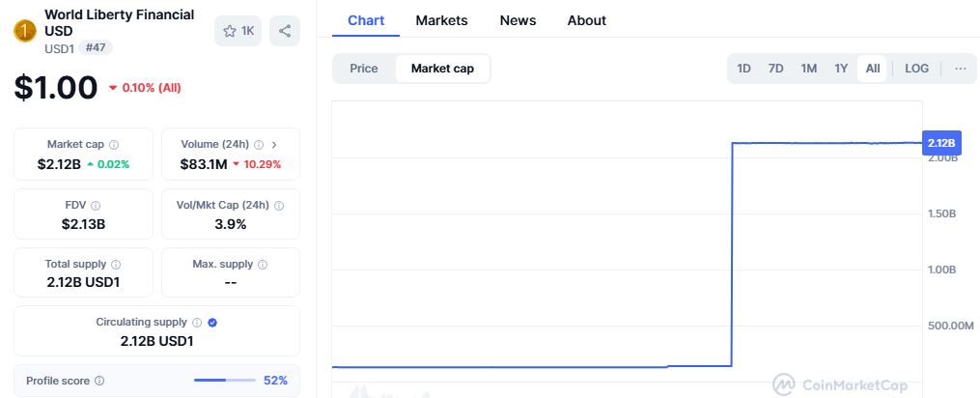This screenshot has height=398, width=980.
Task: Click the USD1 gold coin logo
Action: [25, 31]
